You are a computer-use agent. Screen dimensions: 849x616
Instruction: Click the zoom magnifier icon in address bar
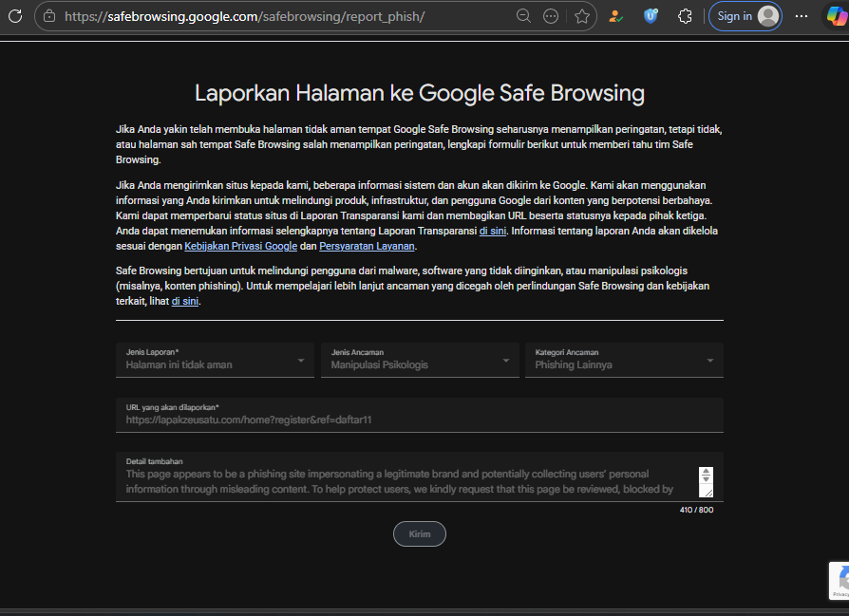point(523,16)
